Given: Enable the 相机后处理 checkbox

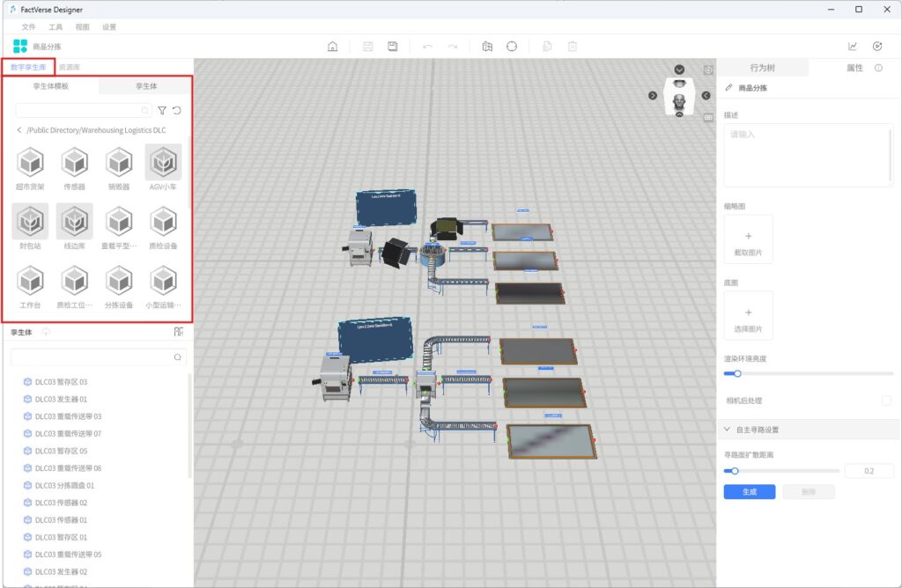Looking at the screenshot, I should (886, 401).
